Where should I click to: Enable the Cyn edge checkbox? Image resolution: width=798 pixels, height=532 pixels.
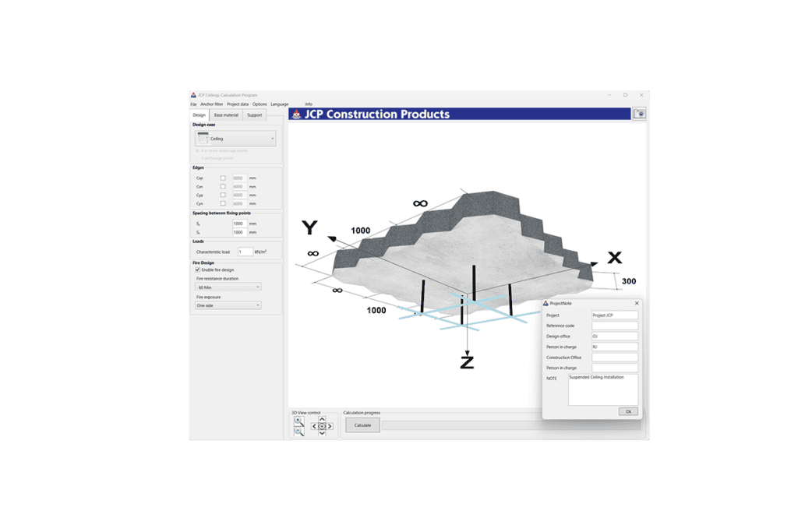click(223, 203)
